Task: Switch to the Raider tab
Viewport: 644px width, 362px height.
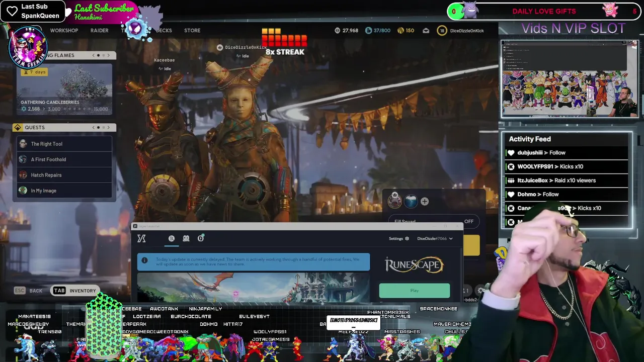Action: [x=99, y=31]
